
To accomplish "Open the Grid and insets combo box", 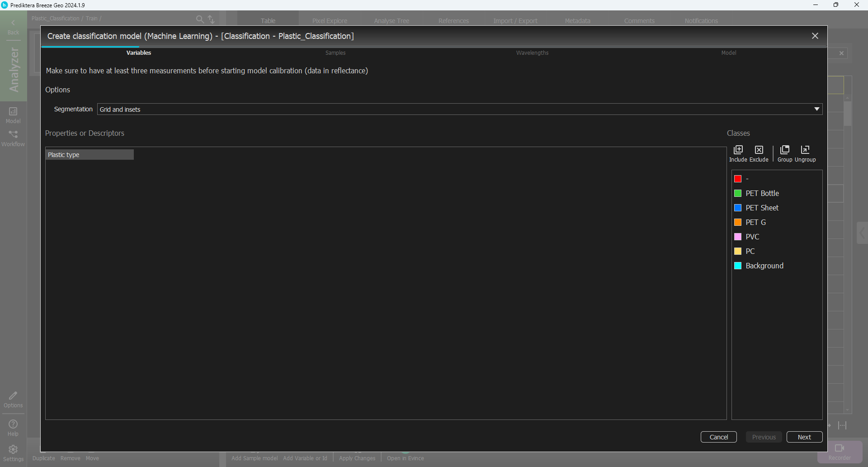I will pyautogui.click(x=452, y=109).
